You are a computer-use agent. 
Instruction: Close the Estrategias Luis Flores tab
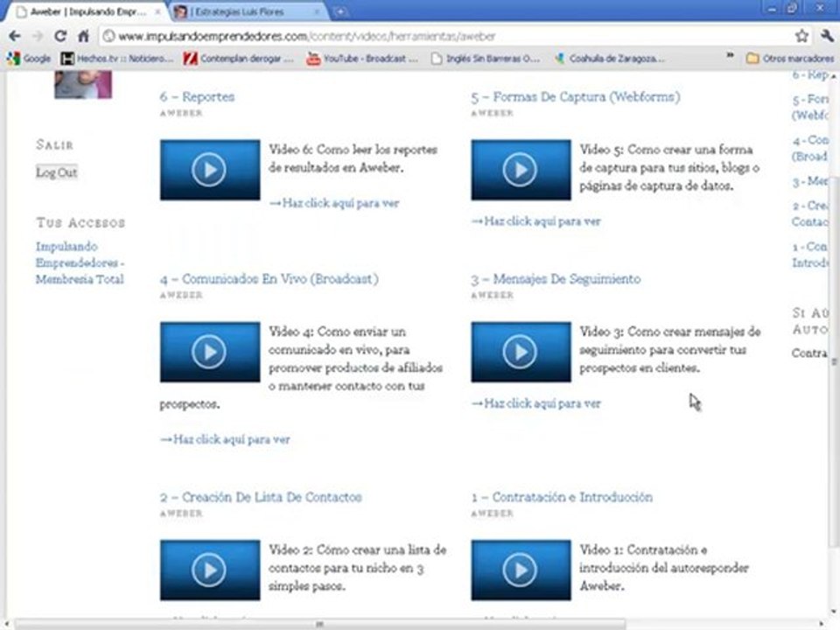(316, 11)
